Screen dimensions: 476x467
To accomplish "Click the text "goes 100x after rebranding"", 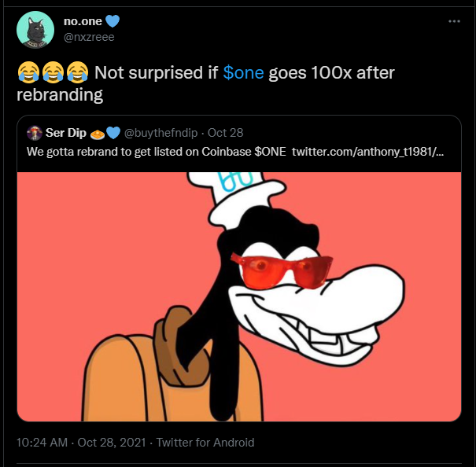I will click(330, 74).
